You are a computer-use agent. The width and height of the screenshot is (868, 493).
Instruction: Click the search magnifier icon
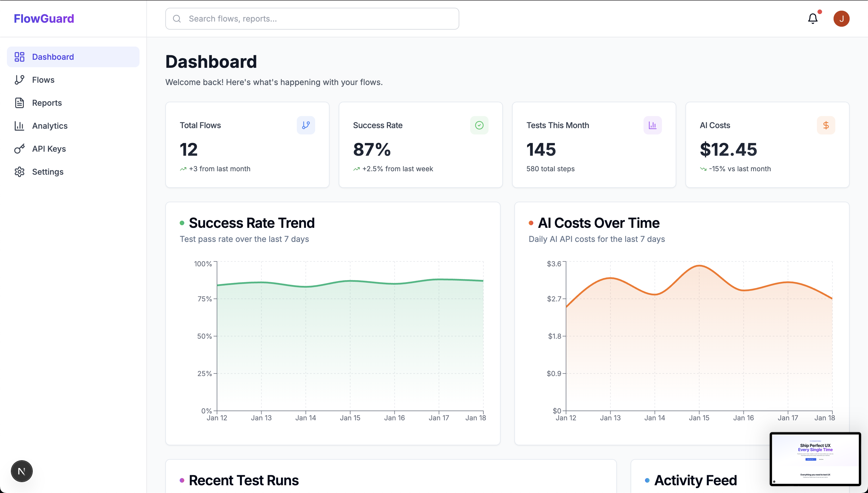click(x=177, y=19)
